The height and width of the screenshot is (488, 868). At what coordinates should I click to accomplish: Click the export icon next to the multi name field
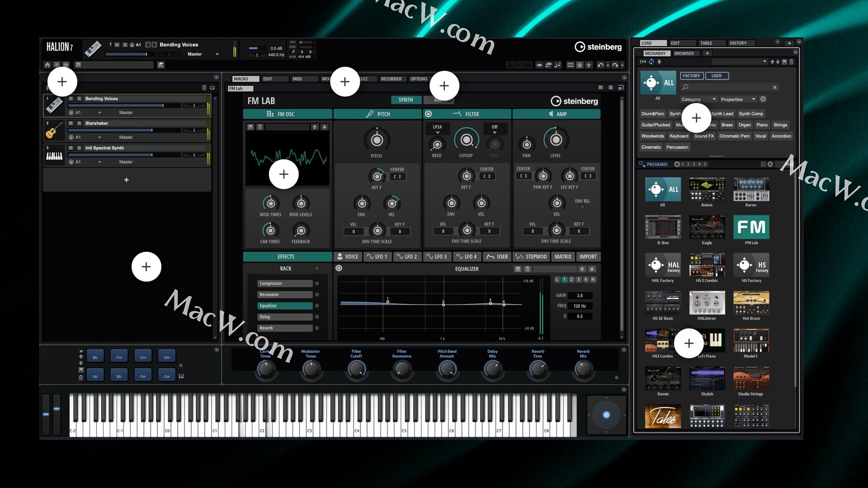(160, 65)
